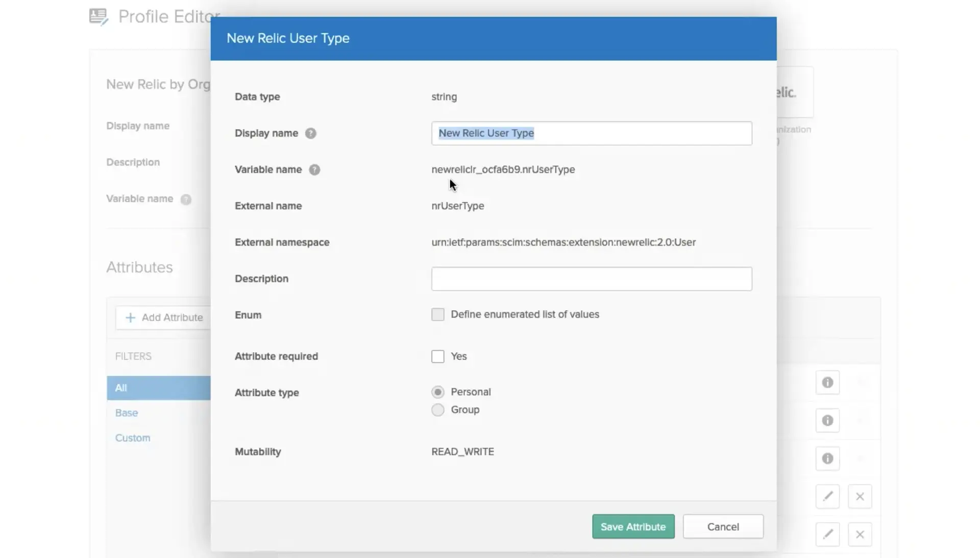Select the Custom filter
980x558 pixels.
(x=133, y=438)
